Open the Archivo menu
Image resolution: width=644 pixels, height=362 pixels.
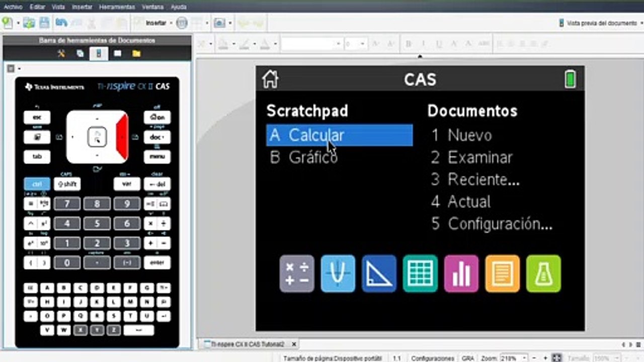pos(13,7)
